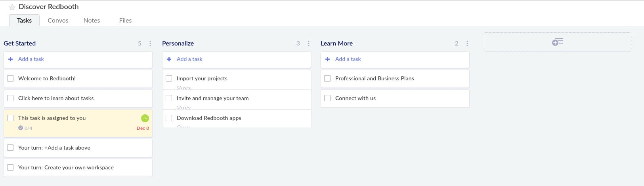644x186 pixels.
Task: Check off This task is assigned to you
Action: coord(10,118)
